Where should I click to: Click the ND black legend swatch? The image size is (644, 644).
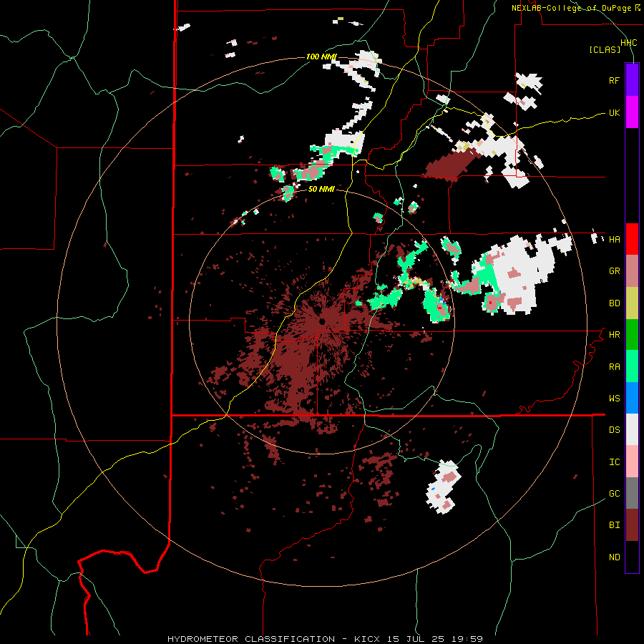point(632,557)
